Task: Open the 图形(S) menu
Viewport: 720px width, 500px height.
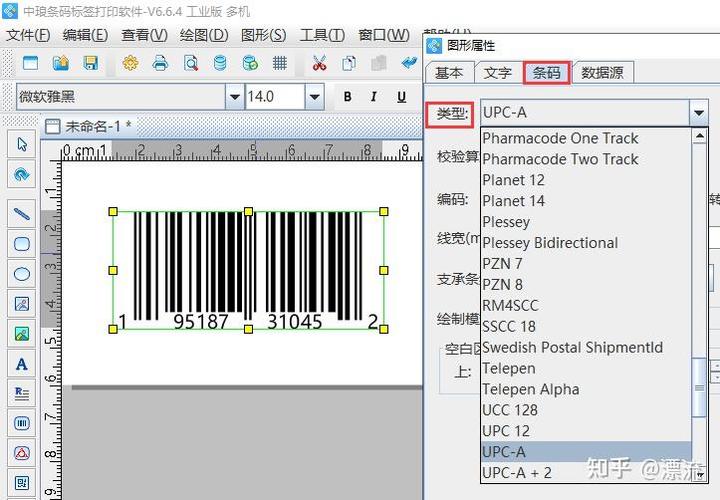Action: coord(264,35)
